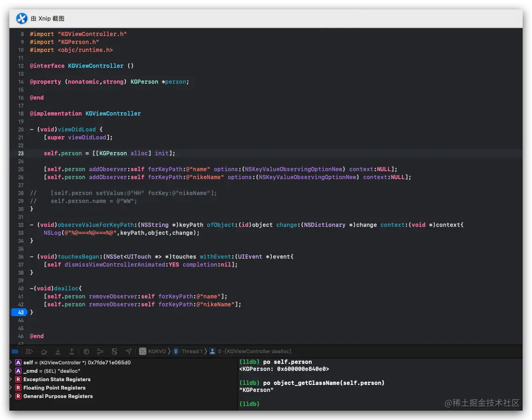This screenshot has height=420, width=532.
Task: Click NSKeyValueObservingOptionNew on line 25
Action: 293,169
